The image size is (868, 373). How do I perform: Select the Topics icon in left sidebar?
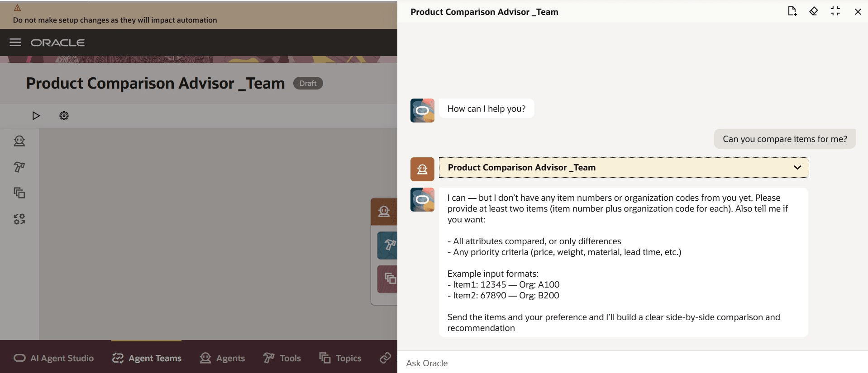[19, 193]
